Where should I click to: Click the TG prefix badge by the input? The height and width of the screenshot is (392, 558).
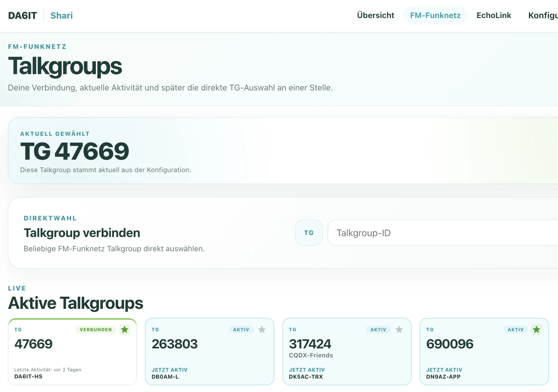[309, 233]
